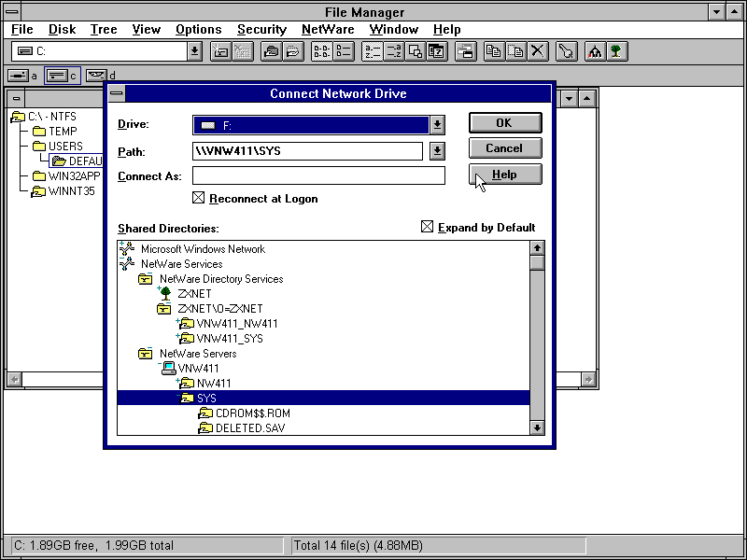
Task: Open the toolbar drive selector dropdown
Action: (x=194, y=51)
